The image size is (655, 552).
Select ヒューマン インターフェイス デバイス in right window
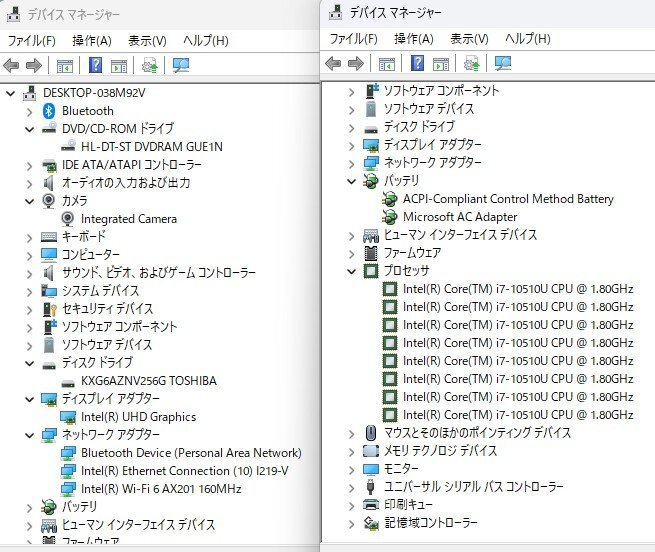460,235
